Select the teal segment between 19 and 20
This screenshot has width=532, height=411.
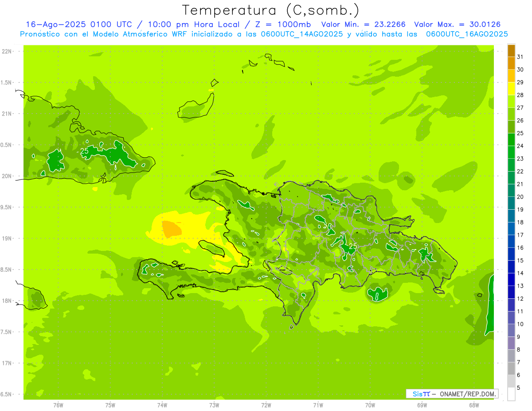pyautogui.click(x=511, y=203)
